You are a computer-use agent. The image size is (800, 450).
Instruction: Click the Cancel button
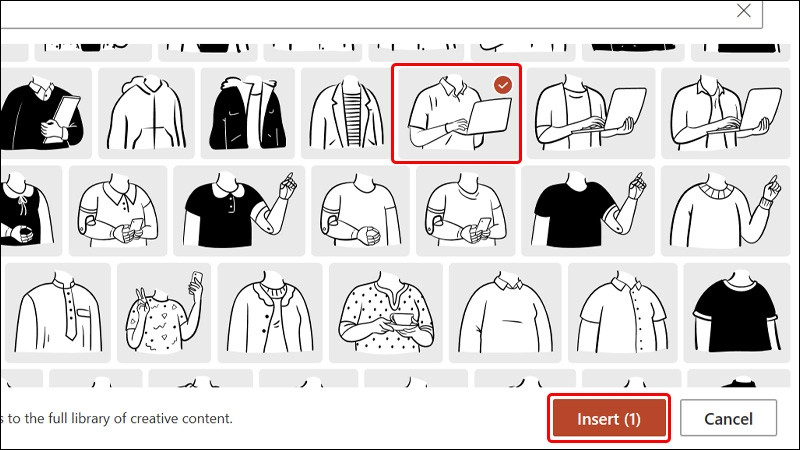click(728, 418)
